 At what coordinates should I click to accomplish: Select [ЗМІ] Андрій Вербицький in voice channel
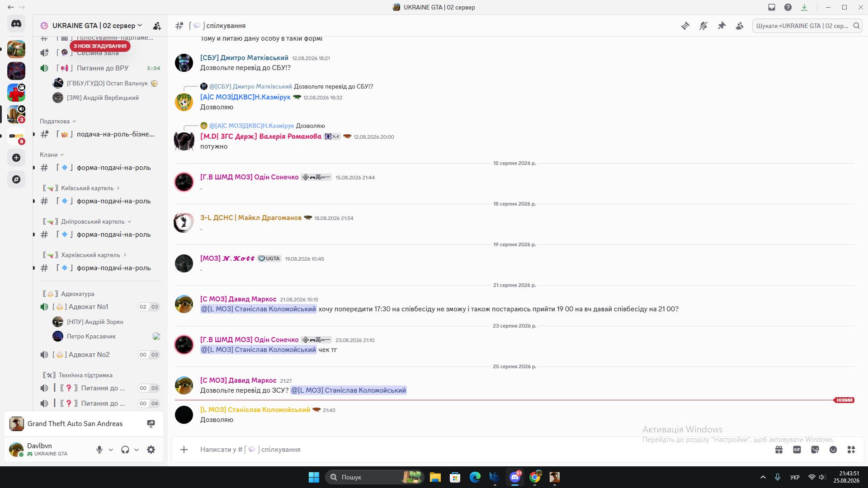click(103, 98)
